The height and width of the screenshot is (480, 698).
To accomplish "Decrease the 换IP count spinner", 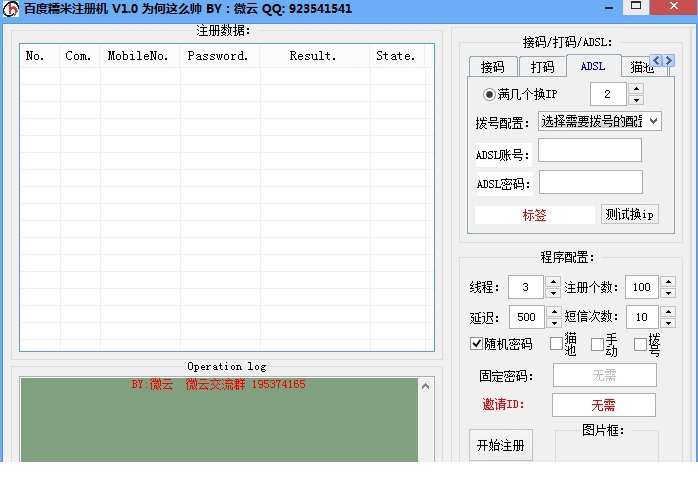I will click(x=636, y=100).
